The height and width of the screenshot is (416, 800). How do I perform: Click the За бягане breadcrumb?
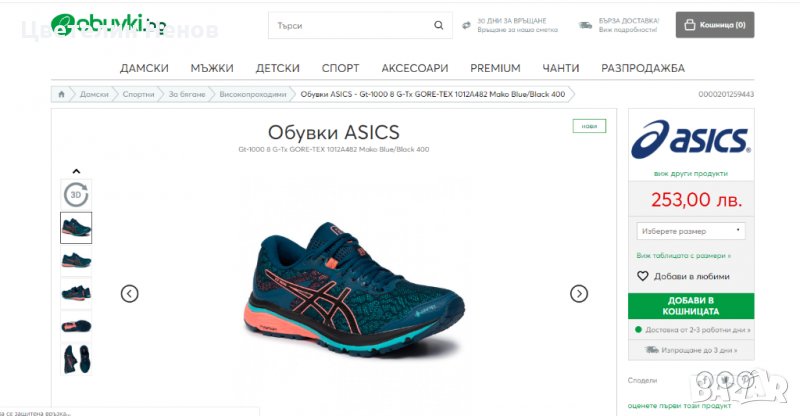(187, 94)
